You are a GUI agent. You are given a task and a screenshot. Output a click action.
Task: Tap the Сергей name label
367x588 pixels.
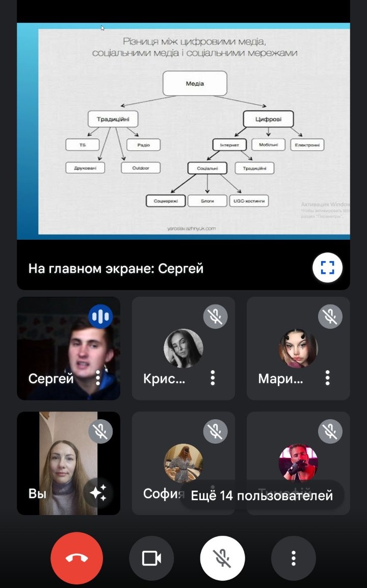click(50, 378)
